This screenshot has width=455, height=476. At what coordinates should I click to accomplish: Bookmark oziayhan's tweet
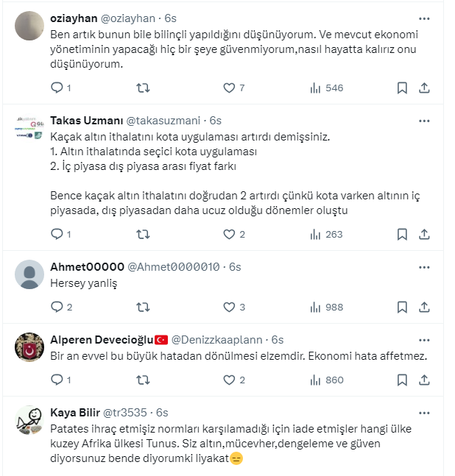coord(402,88)
